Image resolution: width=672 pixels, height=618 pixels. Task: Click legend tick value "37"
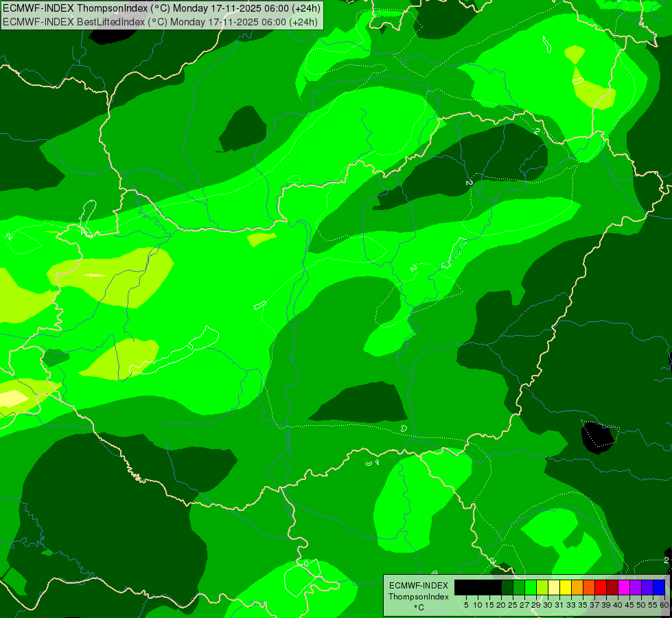[595, 605]
